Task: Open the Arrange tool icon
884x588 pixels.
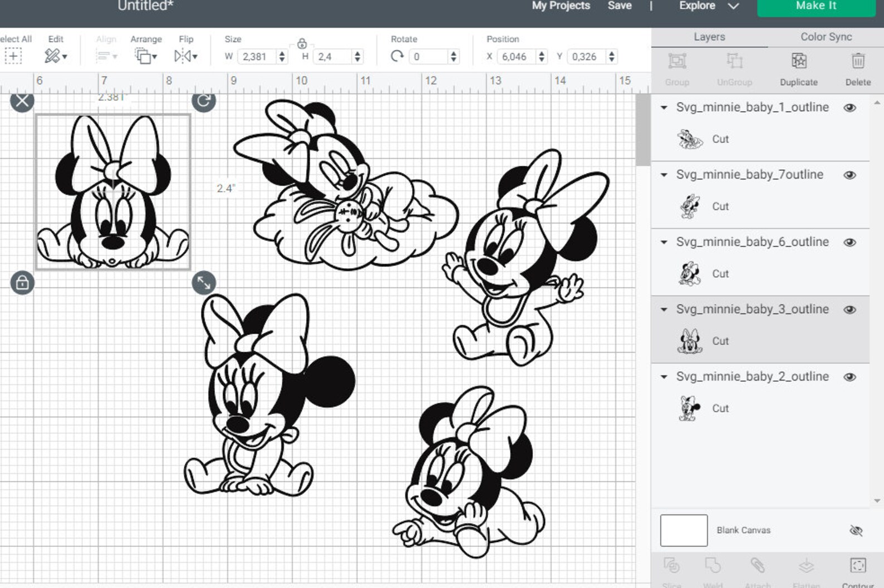Action: [x=145, y=56]
